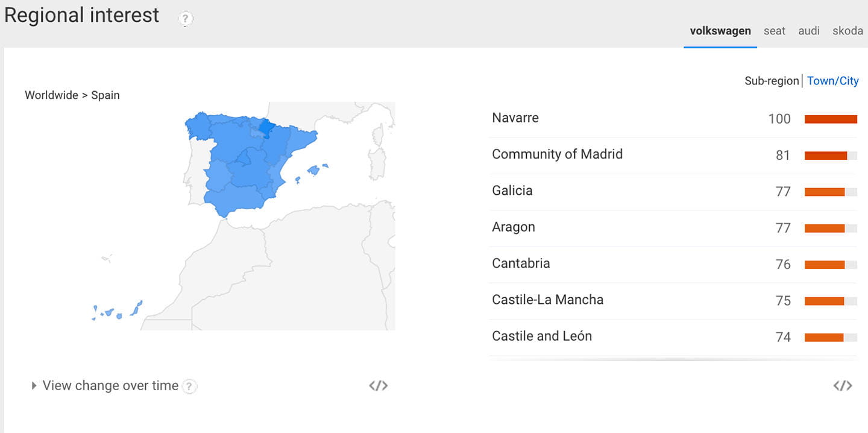
Task: Click the Cantabria interest bar
Action: point(831,264)
